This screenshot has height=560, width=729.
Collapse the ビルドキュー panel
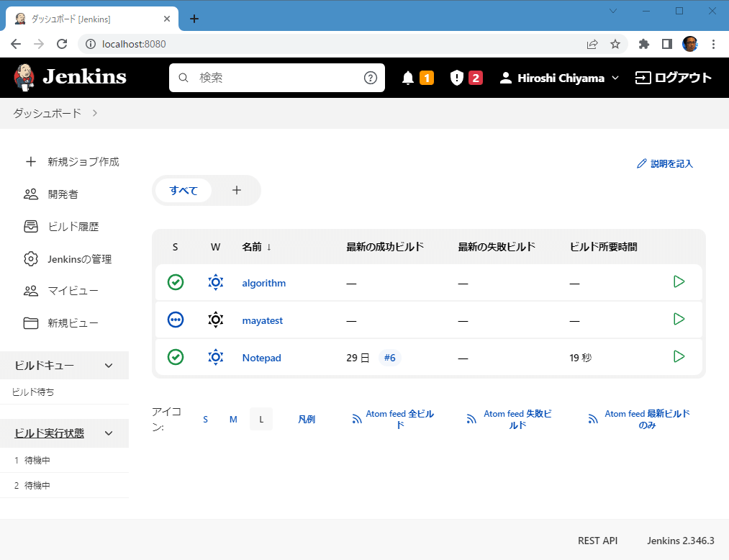click(109, 366)
